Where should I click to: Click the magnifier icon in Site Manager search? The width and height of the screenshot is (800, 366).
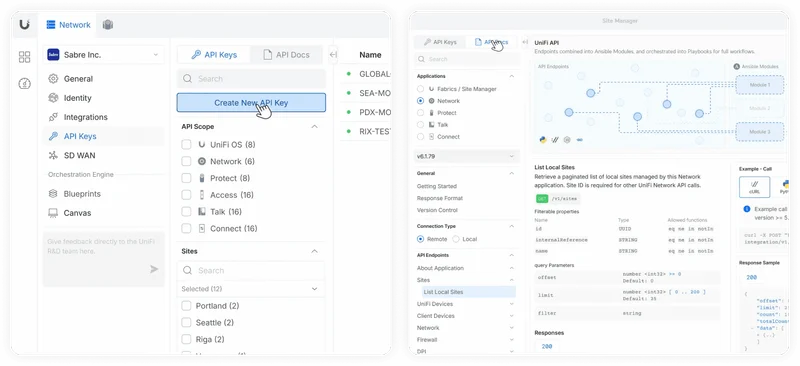(421, 59)
